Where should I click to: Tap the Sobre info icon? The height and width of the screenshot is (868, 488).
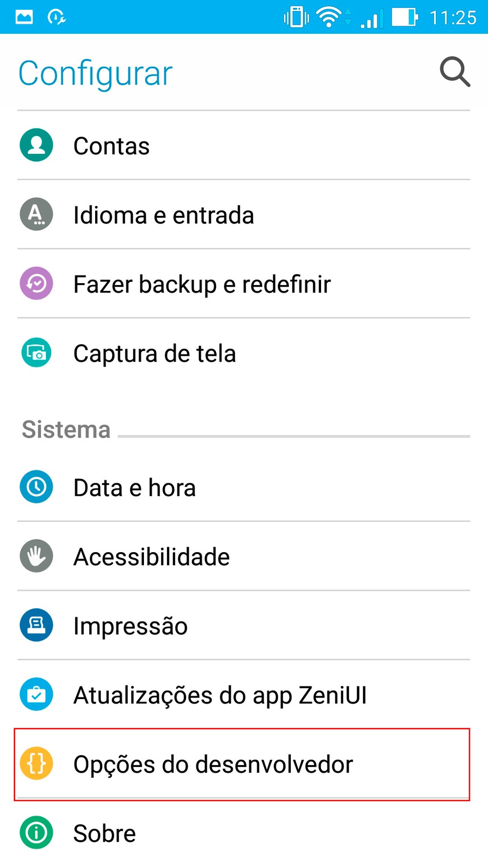pyautogui.click(x=37, y=833)
